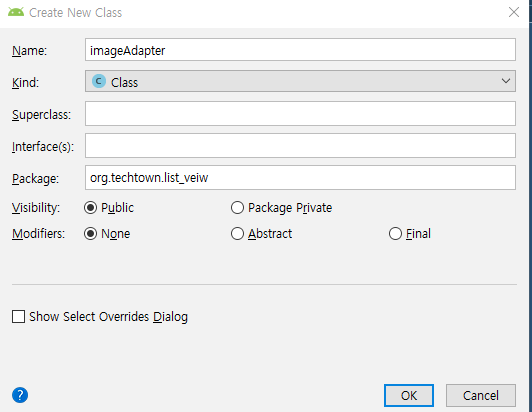Click the Create New Class title text
The height and width of the screenshot is (412, 532).
pos(75,13)
